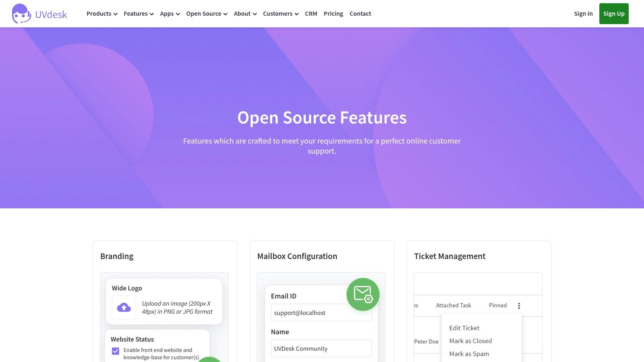This screenshot has height=362, width=644.
Task: Click the Mailbox Configuration heading
Action: tap(297, 256)
